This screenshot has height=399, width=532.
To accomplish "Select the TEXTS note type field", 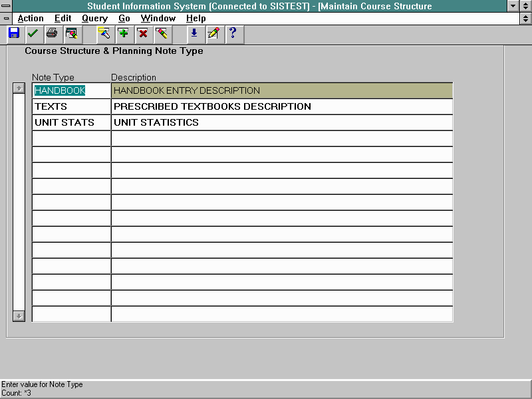I will click(71, 106).
